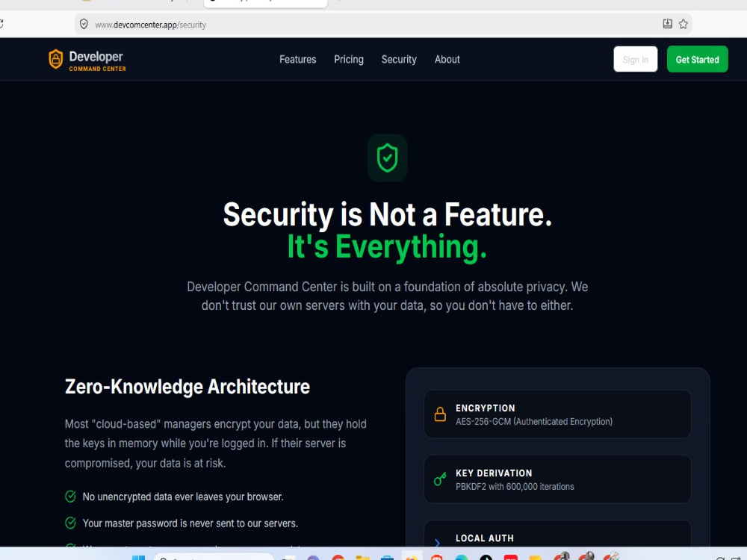Click the checkmark beside "No unencrypted data"
The image size is (747, 560).
(x=70, y=497)
